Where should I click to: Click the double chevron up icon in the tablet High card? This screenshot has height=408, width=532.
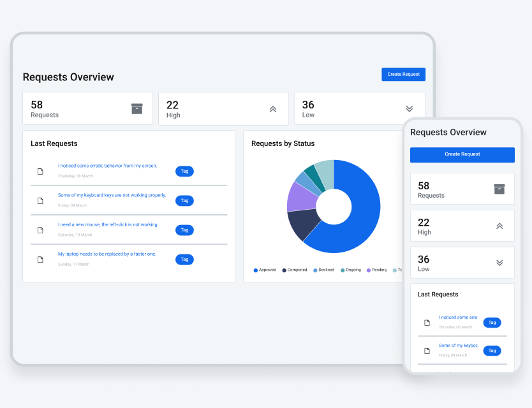[273, 109]
